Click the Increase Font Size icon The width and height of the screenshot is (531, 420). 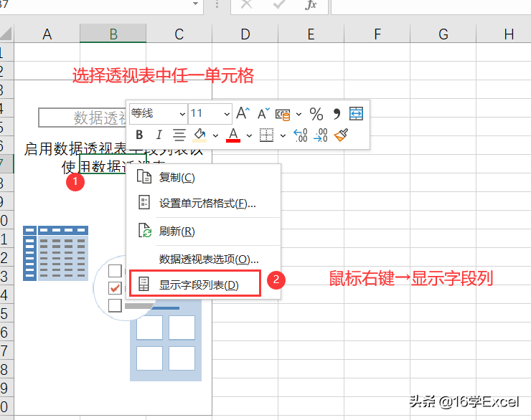[x=243, y=113]
